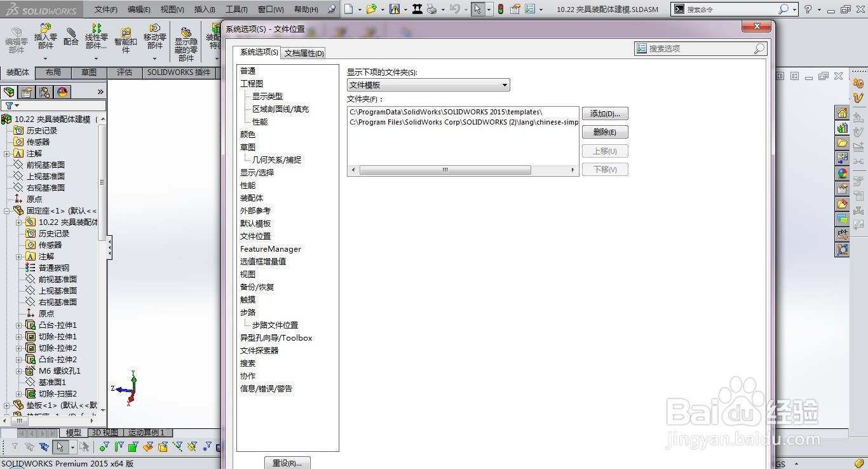Image resolution: width=868 pixels, height=469 pixels.
Task: Switch to the 草图 command tab
Action: (89, 72)
